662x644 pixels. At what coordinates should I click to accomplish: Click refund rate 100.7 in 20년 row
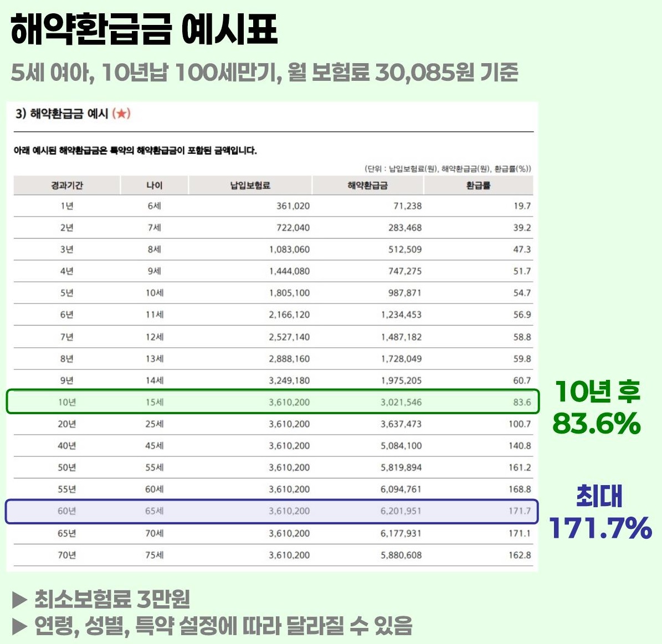520,424
